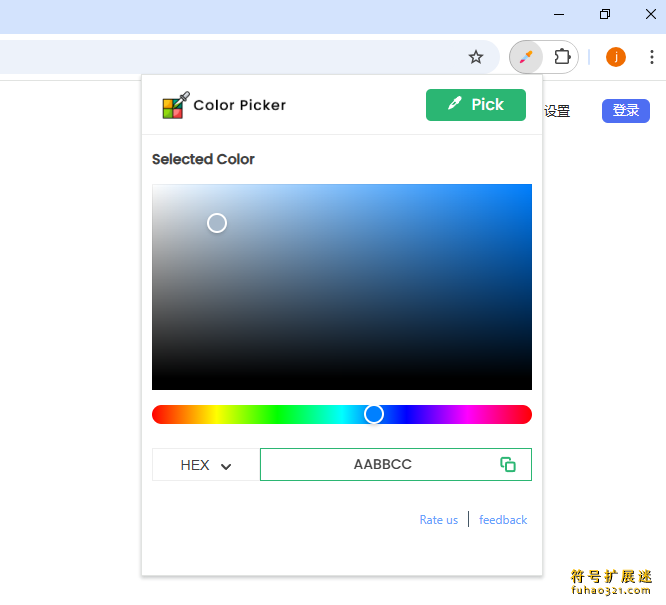The image size is (666, 605).
Task: Expand the HEX format dropdown
Action: [206, 465]
